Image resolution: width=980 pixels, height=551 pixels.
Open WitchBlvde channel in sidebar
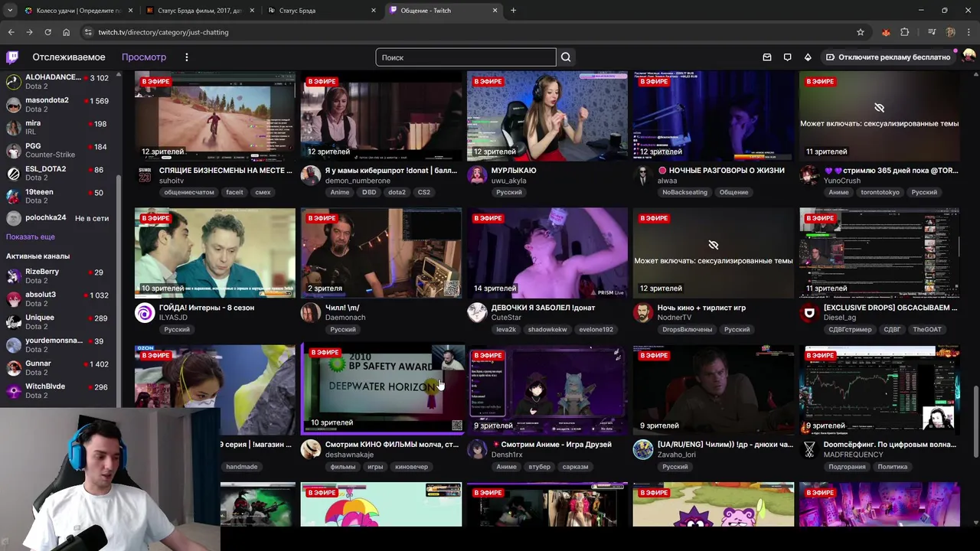(59, 391)
